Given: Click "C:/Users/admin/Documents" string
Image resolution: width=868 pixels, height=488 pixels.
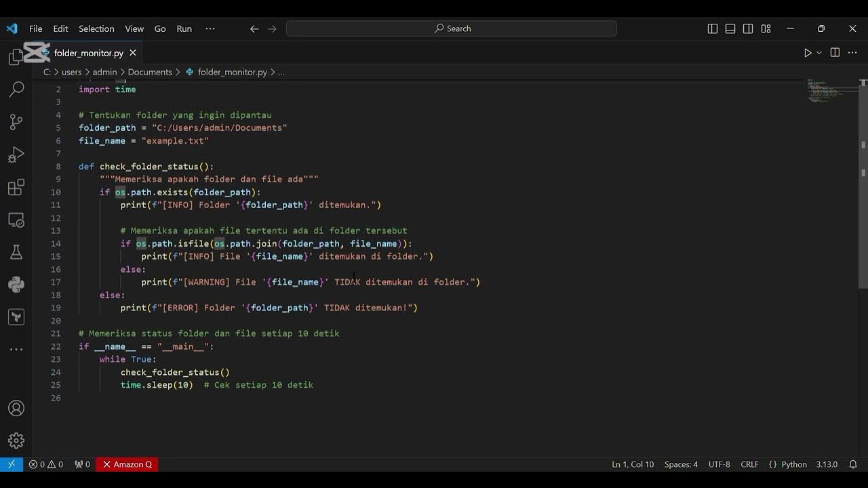Looking at the screenshot, I should 220,128.
